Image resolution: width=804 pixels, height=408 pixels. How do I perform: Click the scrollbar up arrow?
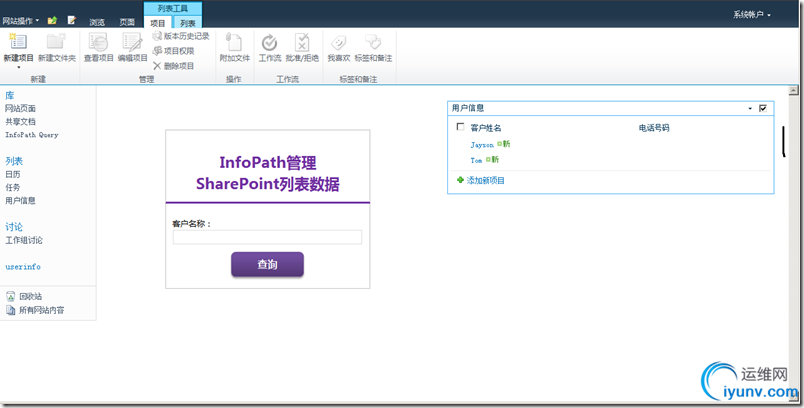click(793, 91)
